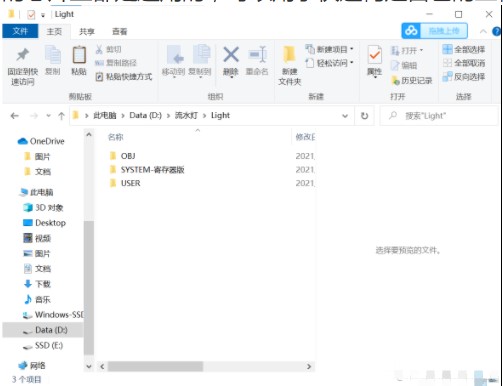
Task: Switch to the View tab
Action: [120, 31]
